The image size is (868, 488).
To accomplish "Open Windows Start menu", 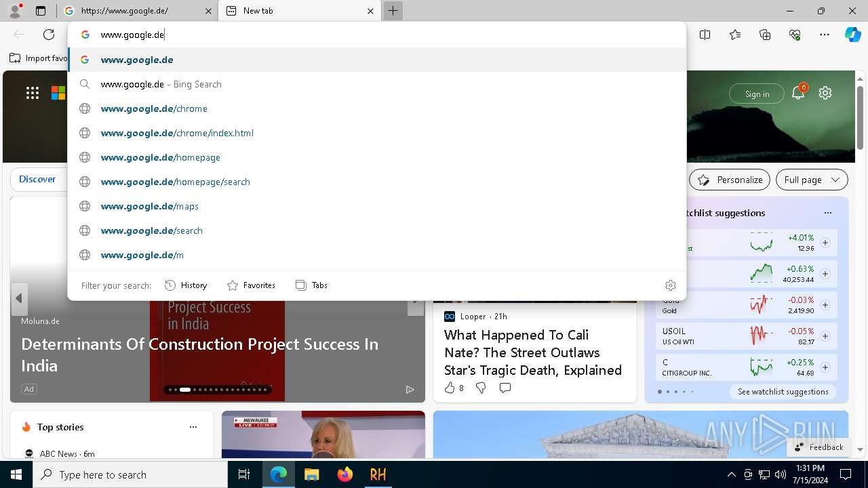I will (16, 474).
